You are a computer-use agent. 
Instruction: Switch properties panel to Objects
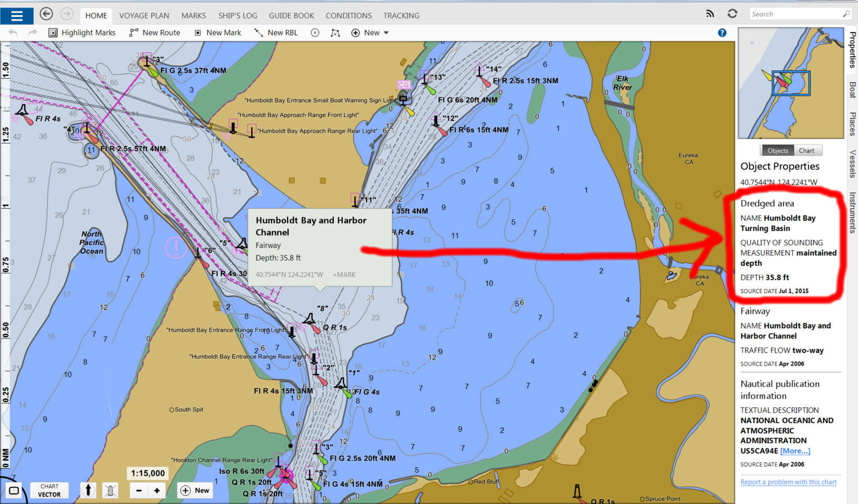click(x=778, y=150)
